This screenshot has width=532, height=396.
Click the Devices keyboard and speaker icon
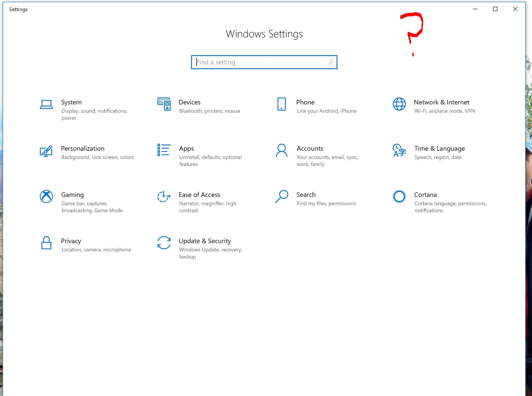[164, 104]
